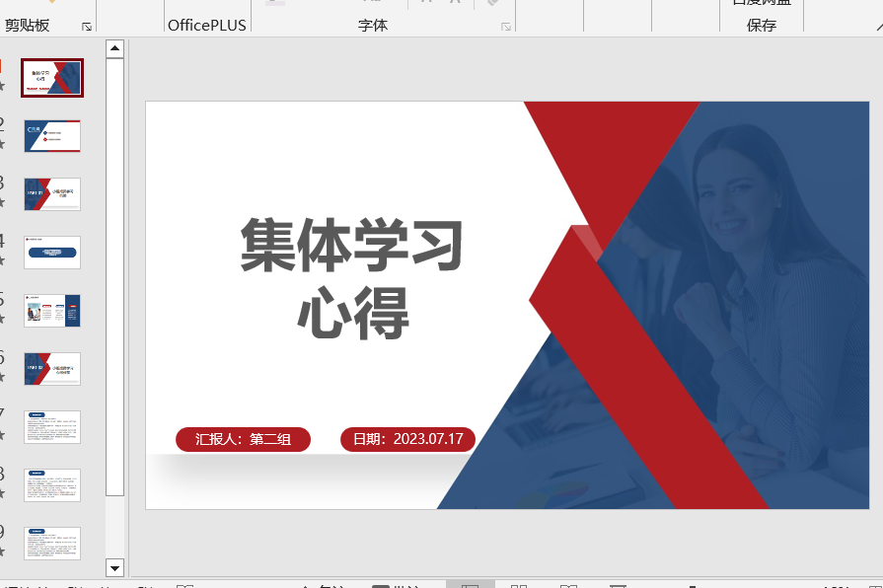This screenshot has width=883, height=588.
Task: Click 保存 to save to Baidu Netdisk
Action: coord(761,26)
